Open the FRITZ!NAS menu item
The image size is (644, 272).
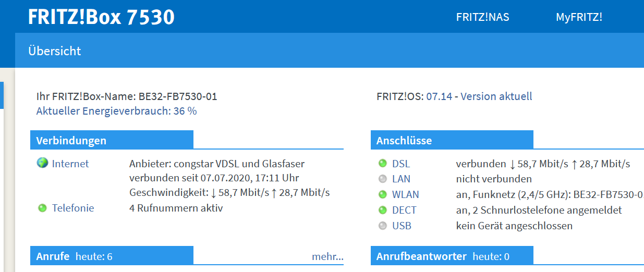482,17
